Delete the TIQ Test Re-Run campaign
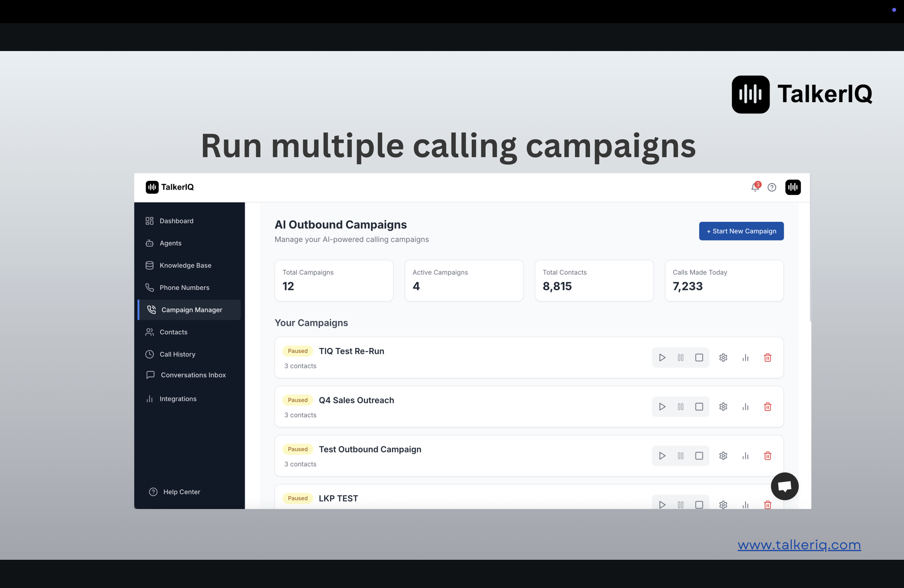This screenshot has height=588, width=904. click(767, 357)
